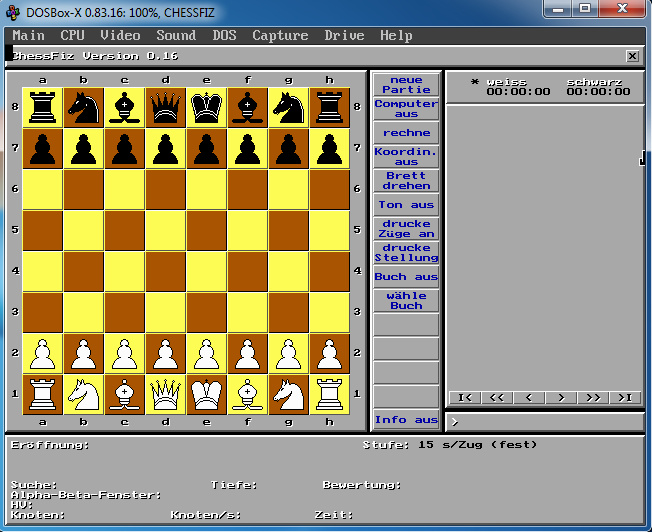Turn sound off with 'Ton aus'
The height and width of the screenshot is (532, 652).
coord(406,205)
